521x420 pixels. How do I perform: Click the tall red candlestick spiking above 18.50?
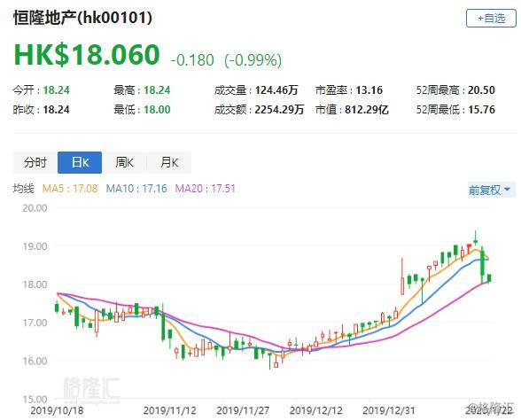[x=402, y=276]
